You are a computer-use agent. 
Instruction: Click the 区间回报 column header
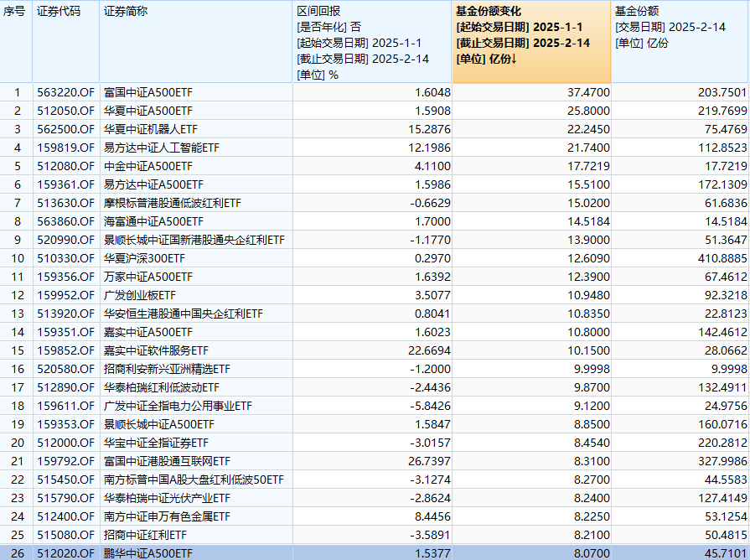tap(320, 13)
